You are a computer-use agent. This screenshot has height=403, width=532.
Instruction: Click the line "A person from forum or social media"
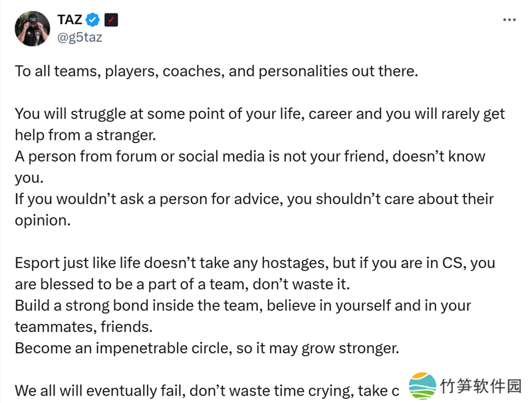coord(249,156)
